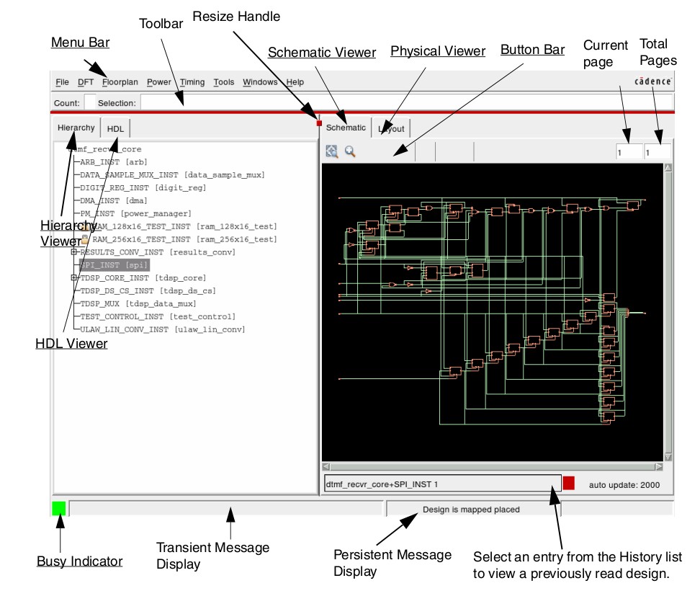The width and height of the screenshot is (700, 609).
Task: Click the zoom-to-fit icon in schematic button bar
Action: tap(332, 151)
